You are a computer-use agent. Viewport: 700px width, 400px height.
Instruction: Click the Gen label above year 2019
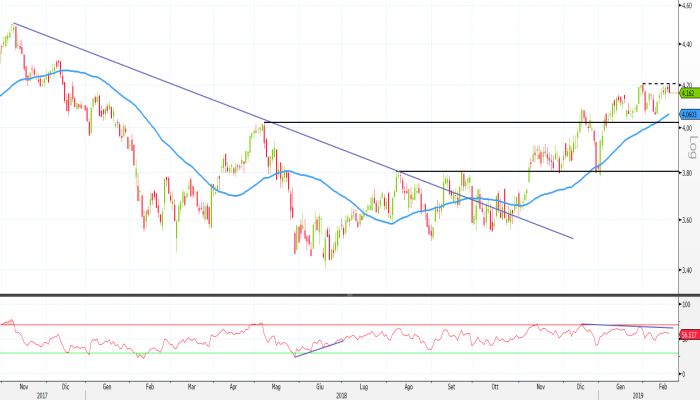[x=620, y=387]
